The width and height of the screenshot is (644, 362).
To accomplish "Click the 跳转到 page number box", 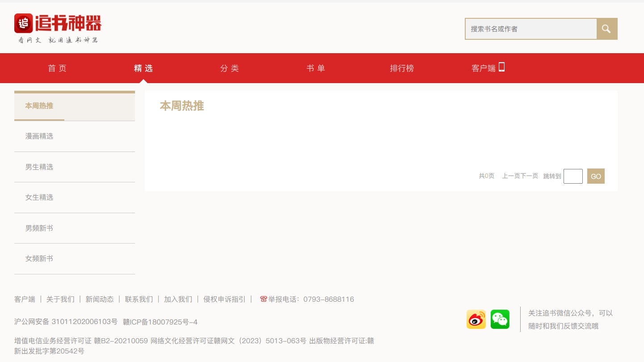I will (x=573, y=176).
